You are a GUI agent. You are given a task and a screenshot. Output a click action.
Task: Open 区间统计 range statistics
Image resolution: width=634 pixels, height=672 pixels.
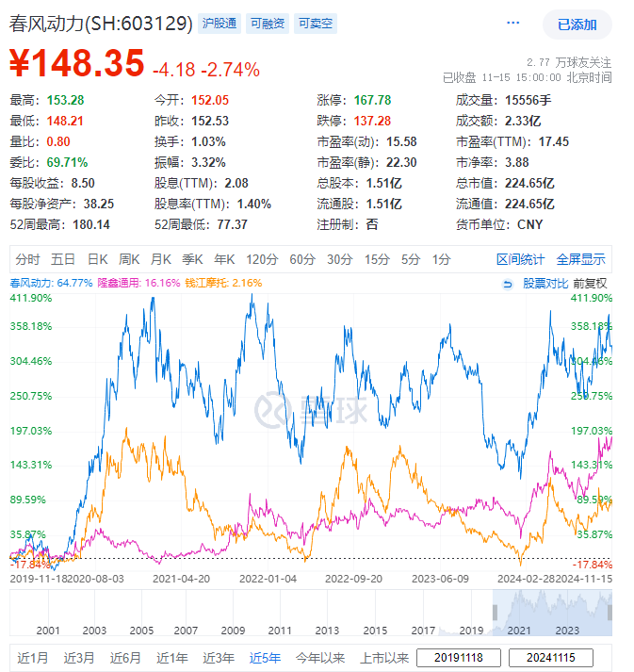(x=520, y=259)
